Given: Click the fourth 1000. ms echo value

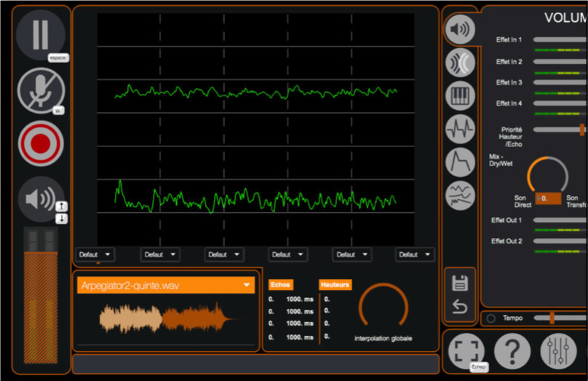Looking at the screenshot, I should tap(300, 337).
